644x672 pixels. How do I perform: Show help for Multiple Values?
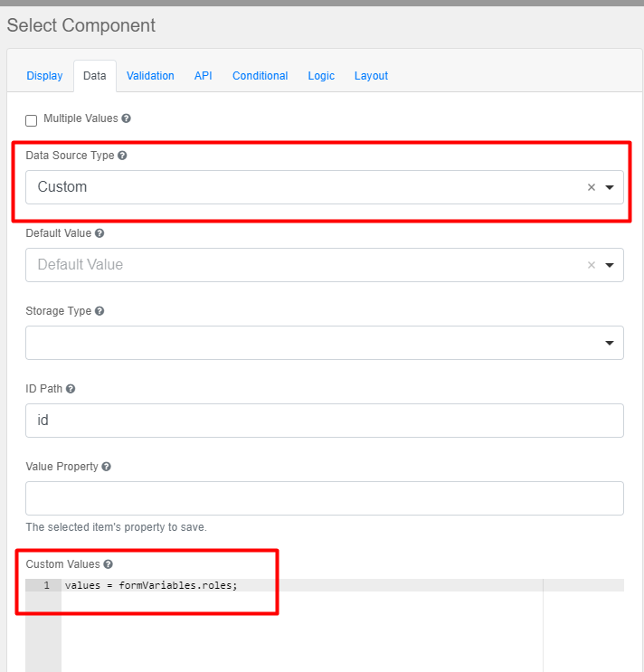pos(126,118)
